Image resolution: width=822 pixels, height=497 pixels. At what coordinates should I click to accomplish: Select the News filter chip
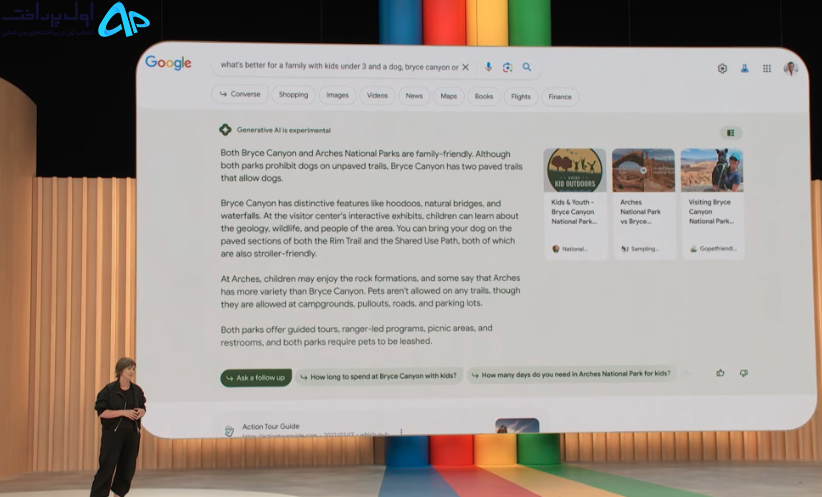pyautogui.click(x=414, y=96)
